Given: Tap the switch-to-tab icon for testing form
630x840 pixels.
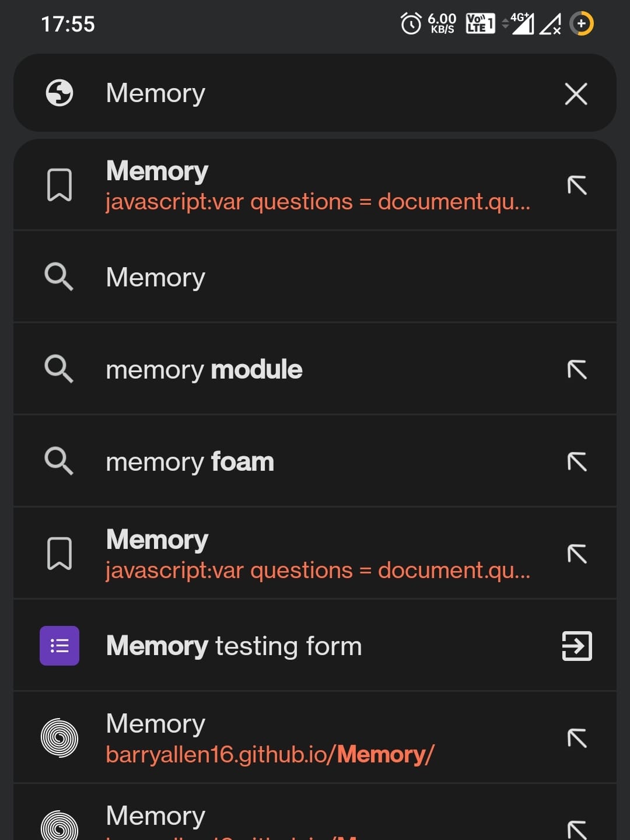Looking at the screenshot, I should tap(576, 646).
